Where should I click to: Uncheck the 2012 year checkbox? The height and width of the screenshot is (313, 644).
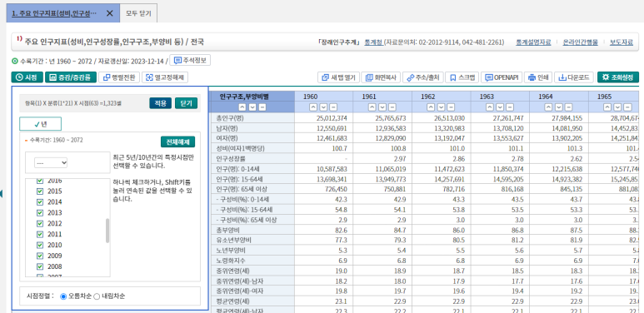tap(40, 224)
